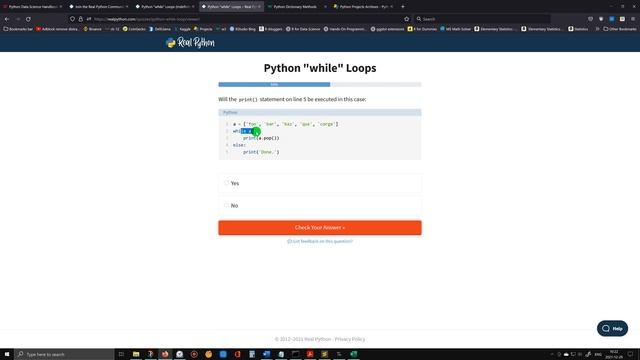Select the Yes radio button
The width and height of the screenshot is (640, 360).
click(x=227, y=183)
